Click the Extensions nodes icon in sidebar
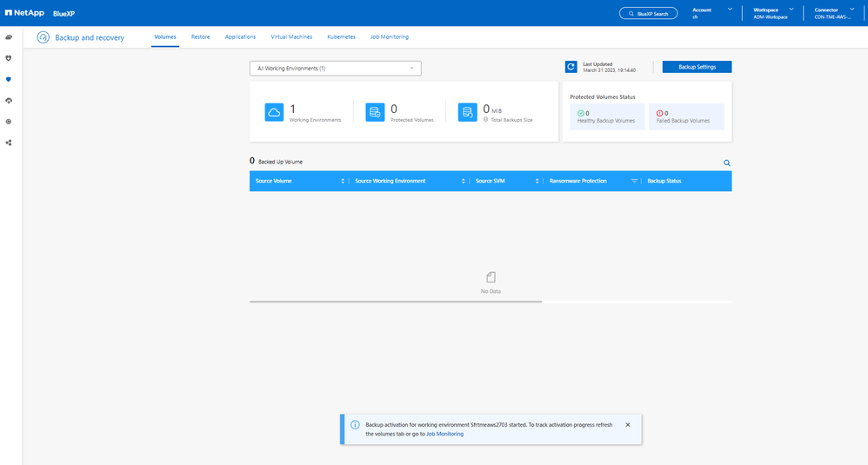 9,143
